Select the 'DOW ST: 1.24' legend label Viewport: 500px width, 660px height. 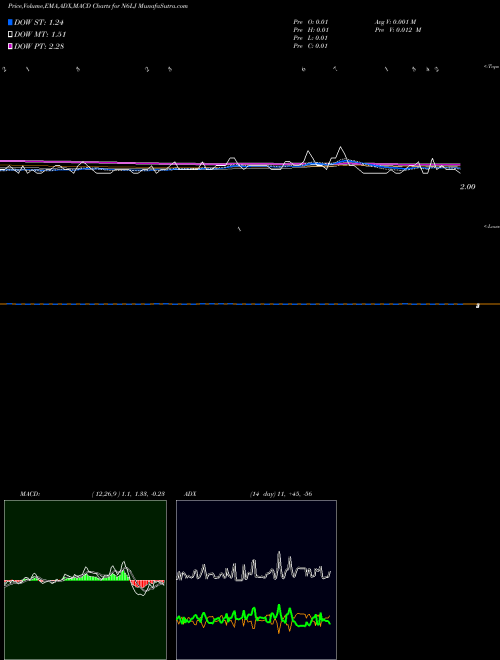[x=39, y=22]
